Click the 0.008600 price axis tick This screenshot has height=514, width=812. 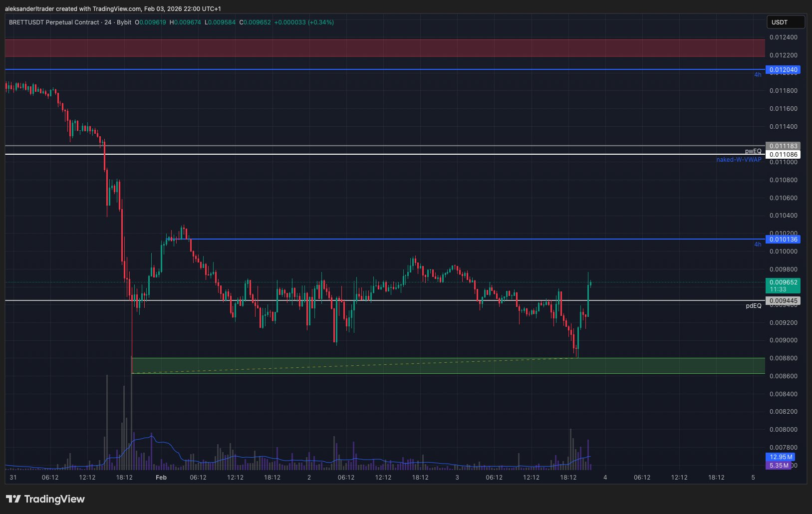click(x=783, y=376)
